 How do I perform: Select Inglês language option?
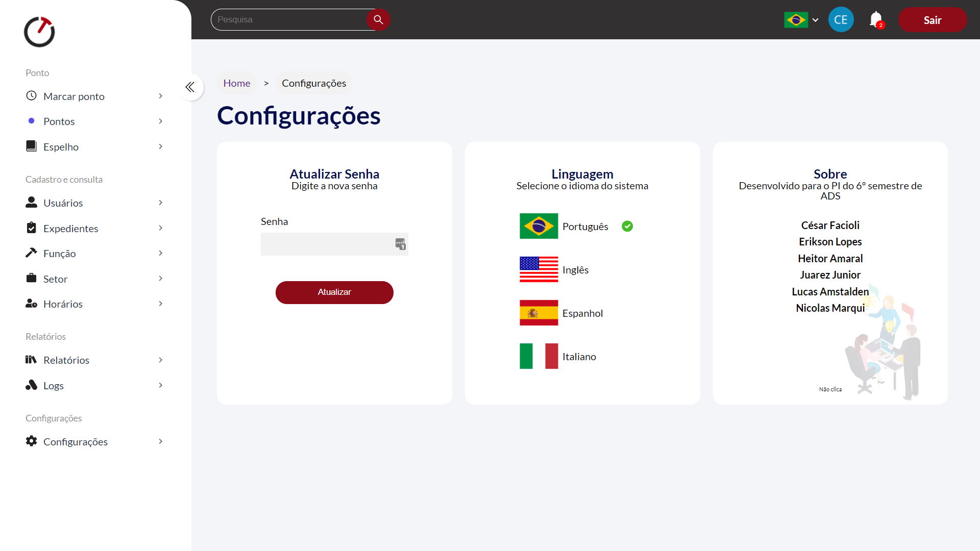[x=575, y=270]
